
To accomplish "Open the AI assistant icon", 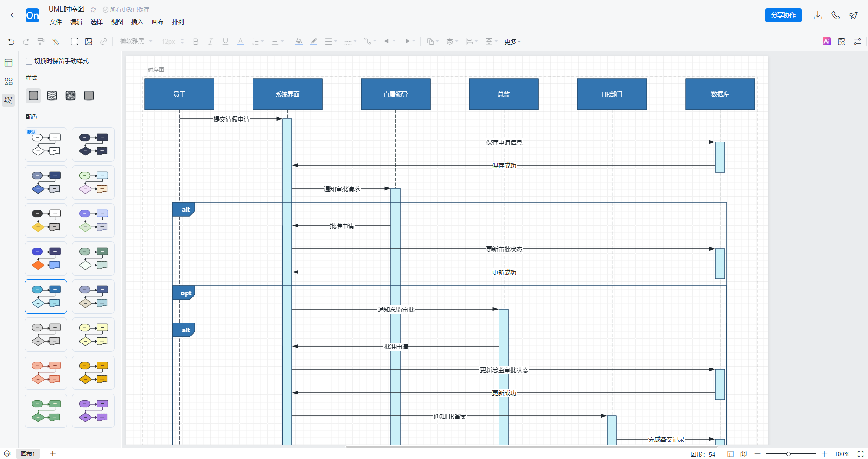I will (x=826, y=42).
